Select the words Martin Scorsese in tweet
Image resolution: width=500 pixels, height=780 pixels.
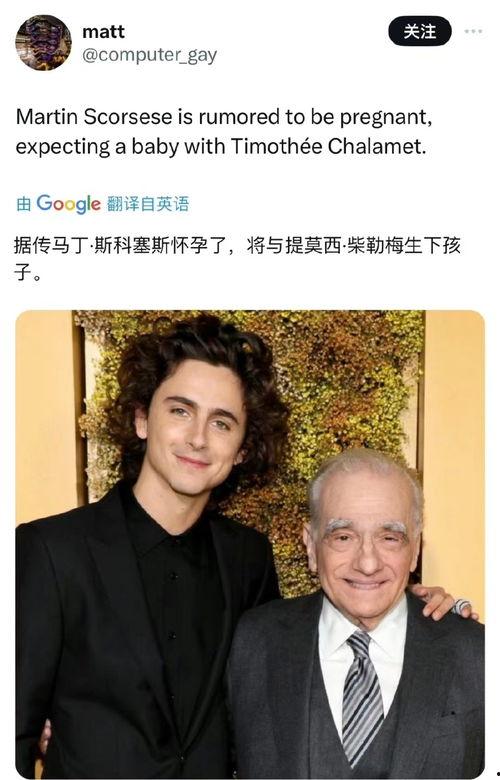coord(95,117)
